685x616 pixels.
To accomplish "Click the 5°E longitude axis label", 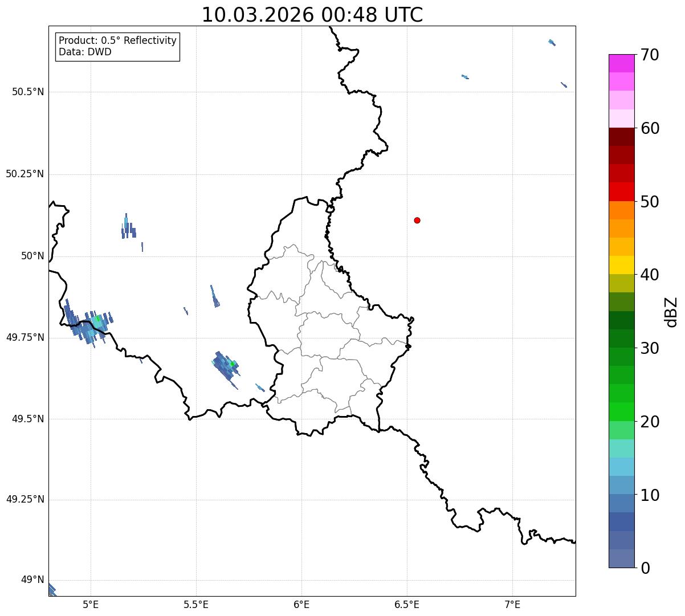I will [91, 604].
